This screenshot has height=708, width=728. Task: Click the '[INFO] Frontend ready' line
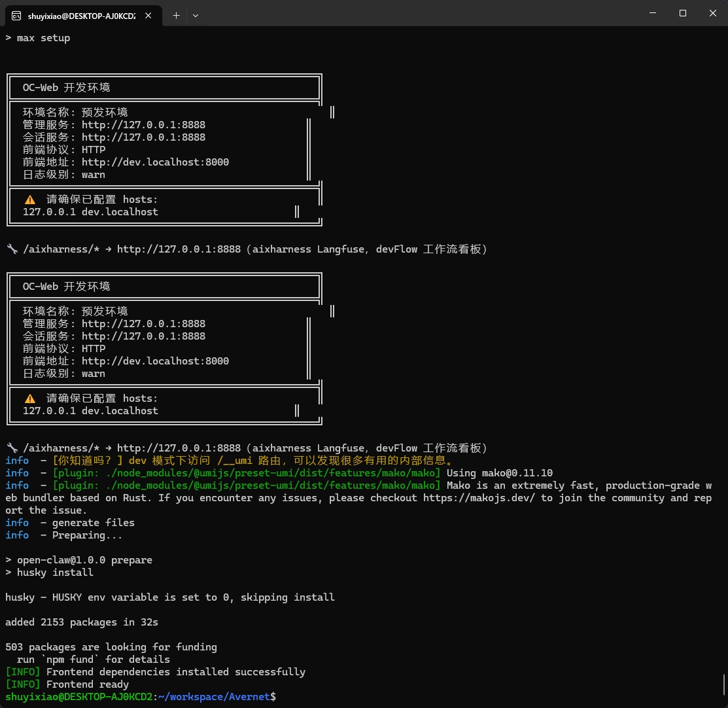[67, 685]
